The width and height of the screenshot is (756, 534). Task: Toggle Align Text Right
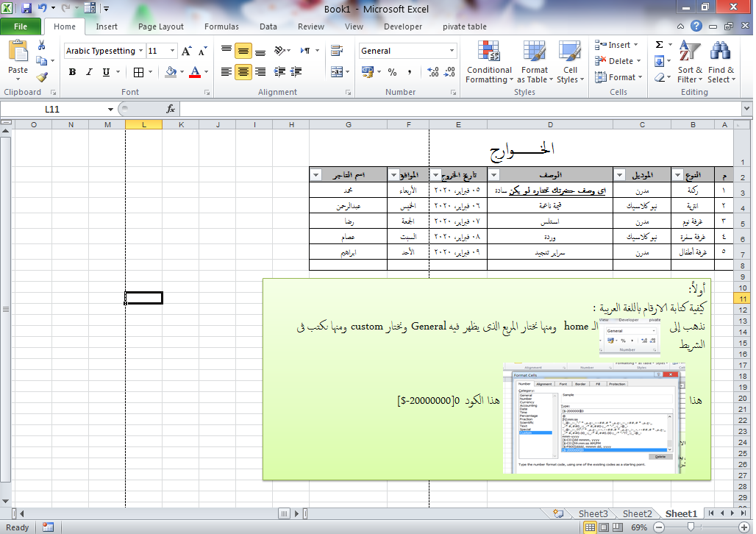point(260,72)
